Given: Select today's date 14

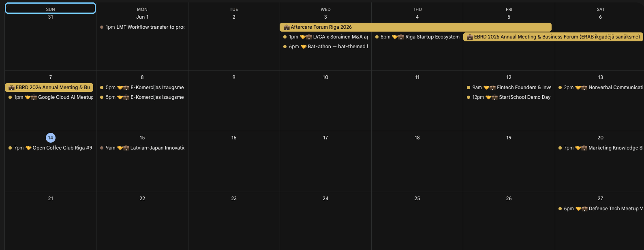Looking at the screenshot, I should 51,138.
